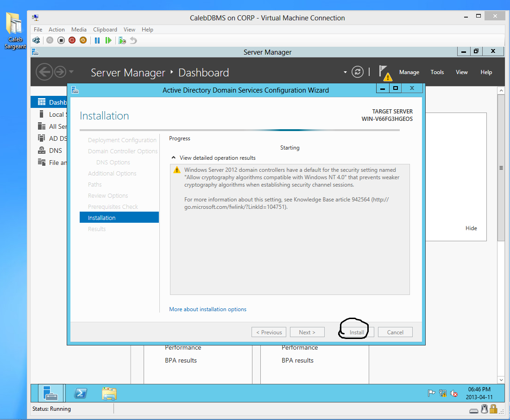Image resolution: width=510 pixels, height=420 pixels.
Task: Click muted speaker icon in tray
Action: coord(454,393)
